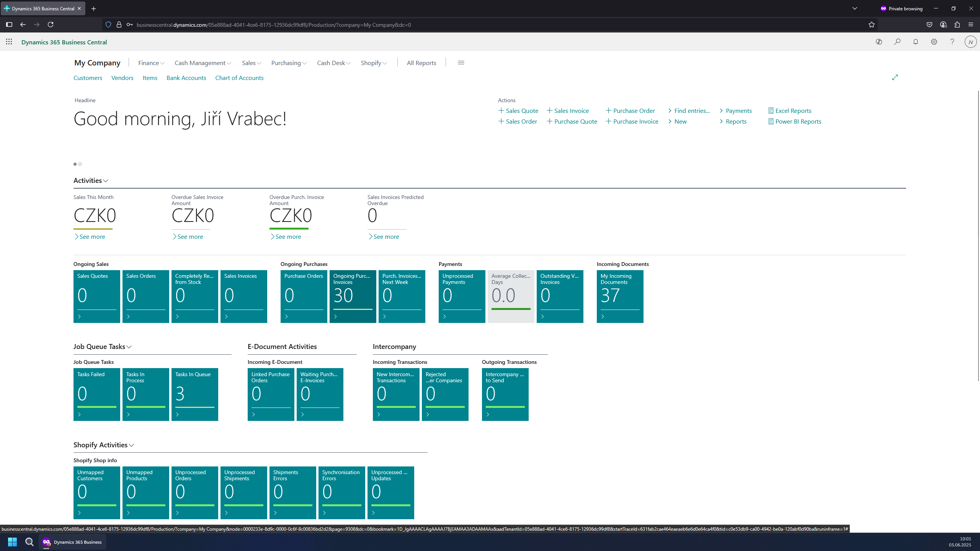Click the page vertical scrollbar
This screenshot has height=551, width=980.
978,235
